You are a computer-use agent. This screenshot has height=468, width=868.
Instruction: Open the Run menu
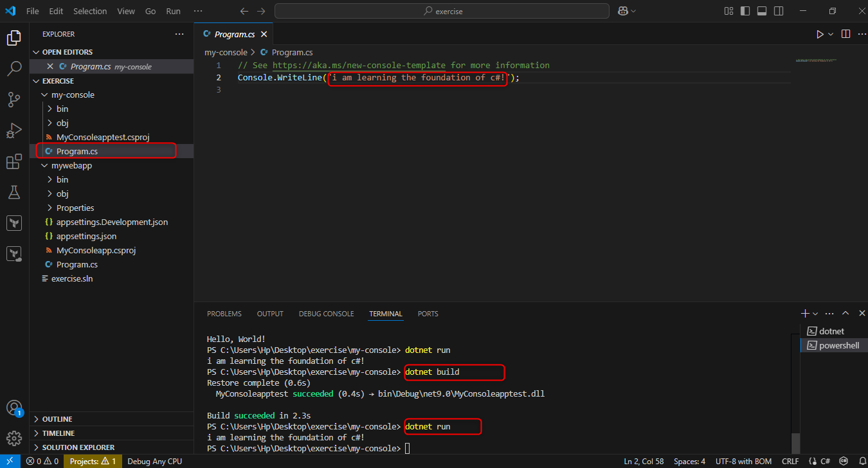pos(174,11)
